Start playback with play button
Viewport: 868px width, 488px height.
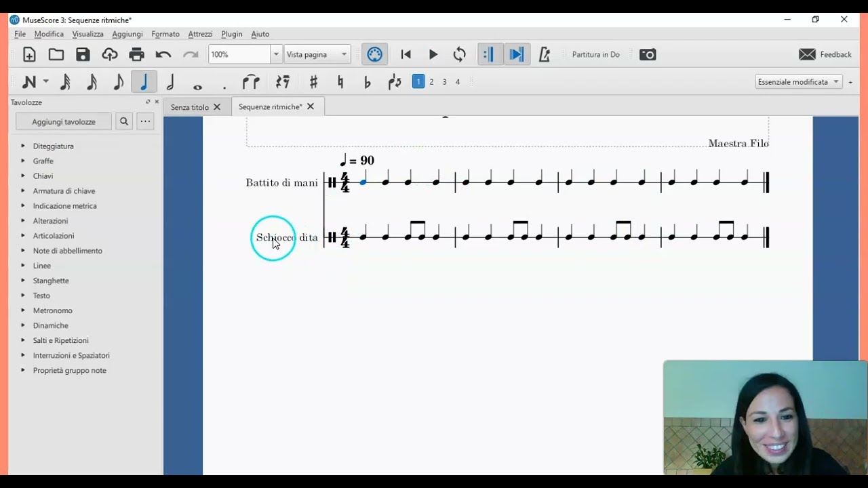tap(433, 55)
